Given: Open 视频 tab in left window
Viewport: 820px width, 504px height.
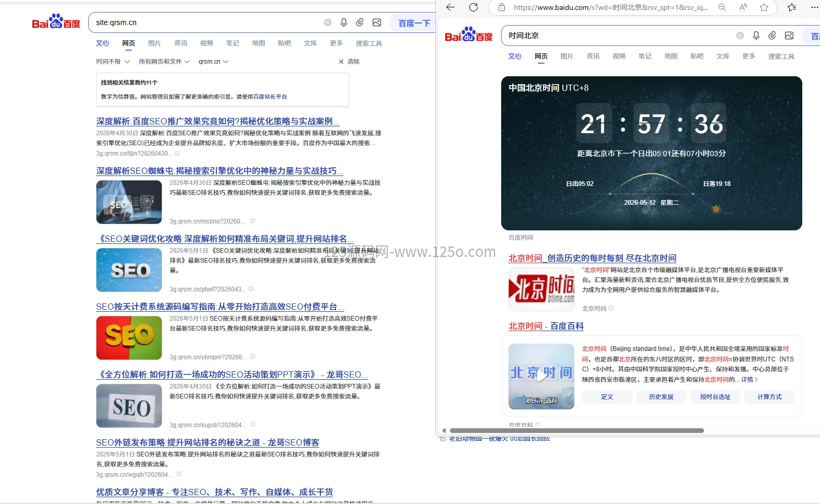Looking at the screenshot, I should [206, 43].
